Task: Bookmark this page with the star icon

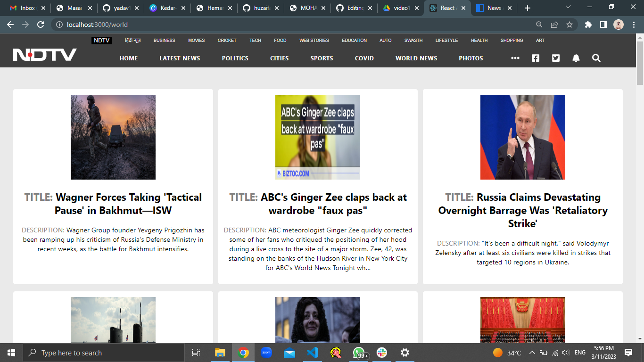Action: 570,25
